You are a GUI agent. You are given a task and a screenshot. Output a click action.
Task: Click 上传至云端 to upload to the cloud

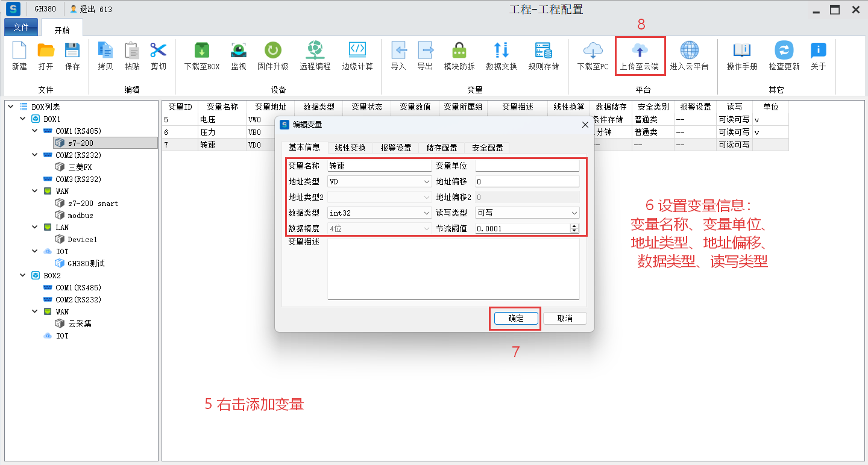point(640,56)
